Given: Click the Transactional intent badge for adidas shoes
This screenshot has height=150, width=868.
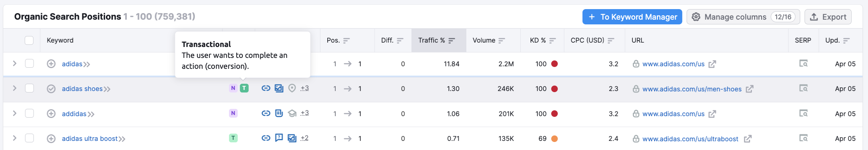Looking at the screenshot, I should click(x=244, y=88).
